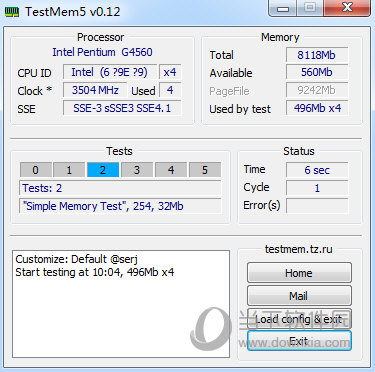Click the 'Used by test' label
Image resolution: width=375 pixels, height=372 pixels.
click(x=240, y=109)
